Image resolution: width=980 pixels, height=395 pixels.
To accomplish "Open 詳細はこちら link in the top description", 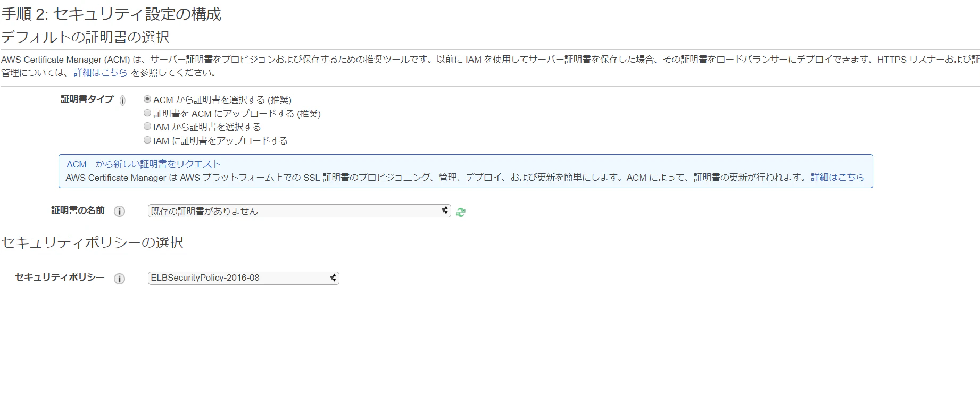I will 101,72.
